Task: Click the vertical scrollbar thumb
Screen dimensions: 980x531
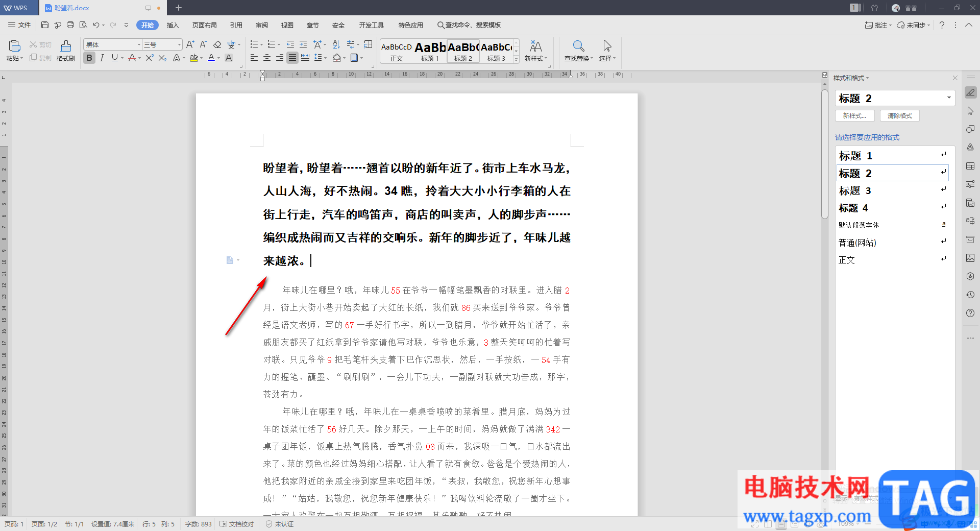Action: (x=825, y=153)
